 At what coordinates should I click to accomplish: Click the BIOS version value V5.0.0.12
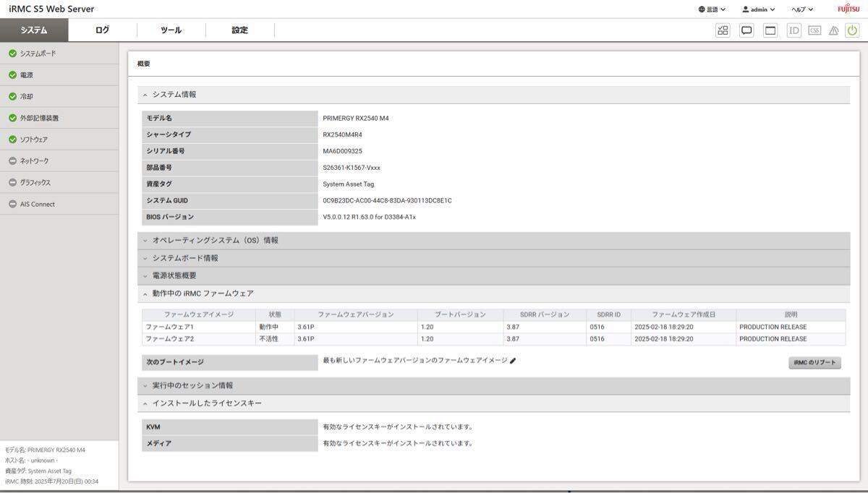(x=370, y=217)
